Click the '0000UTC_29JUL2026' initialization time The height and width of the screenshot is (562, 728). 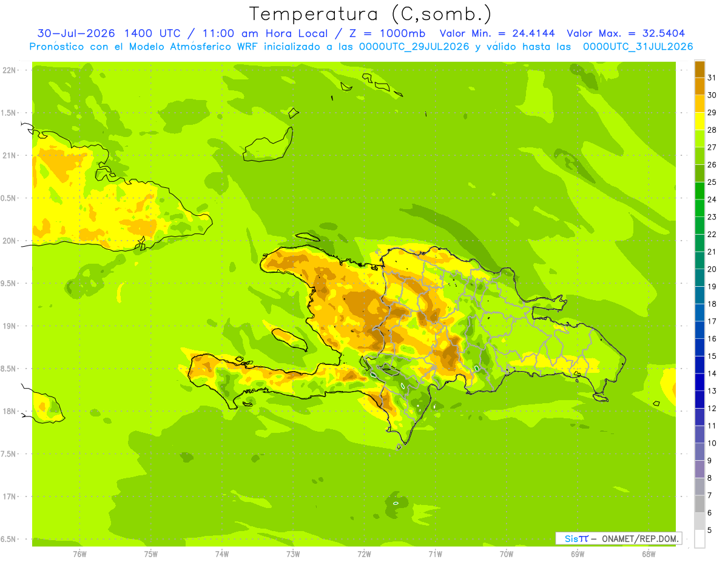[414, 47]
